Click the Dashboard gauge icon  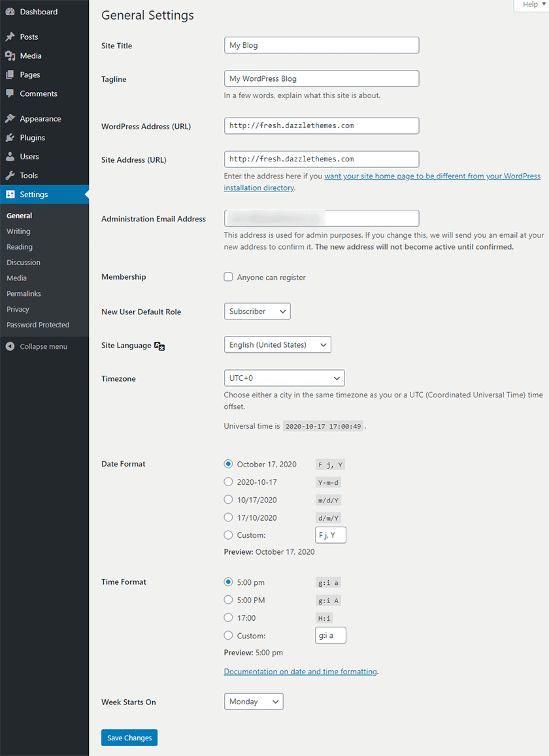[x=10, y=12]
